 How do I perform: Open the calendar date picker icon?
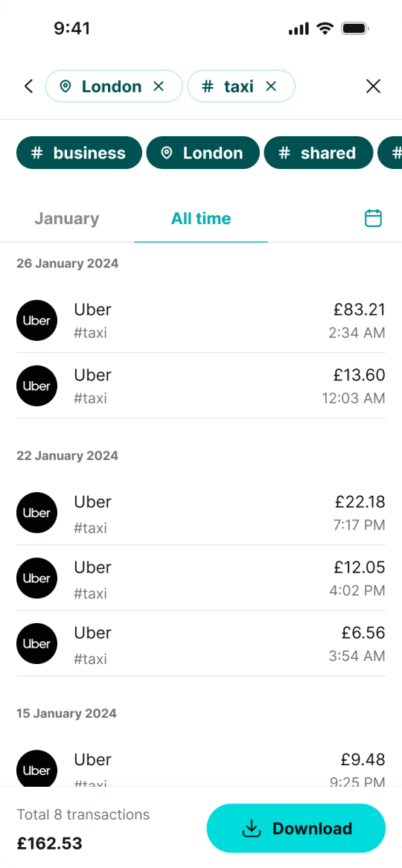point(373,218)
